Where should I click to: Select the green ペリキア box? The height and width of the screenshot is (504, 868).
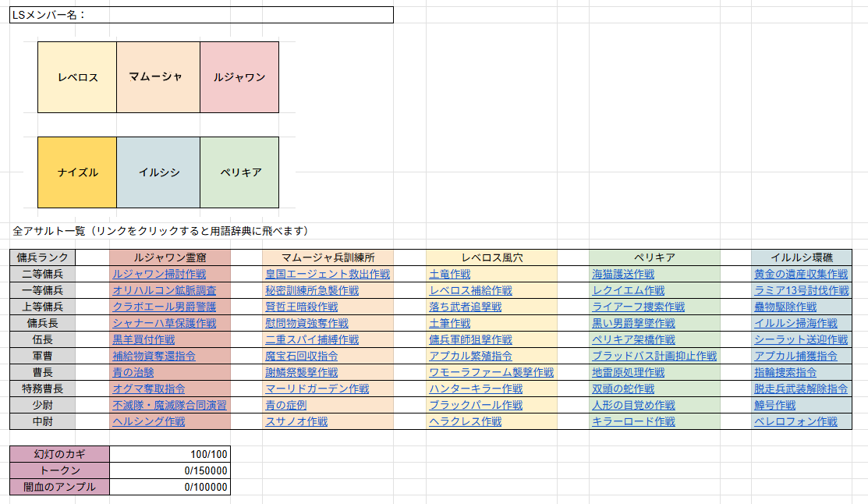[x=239, y=172]
